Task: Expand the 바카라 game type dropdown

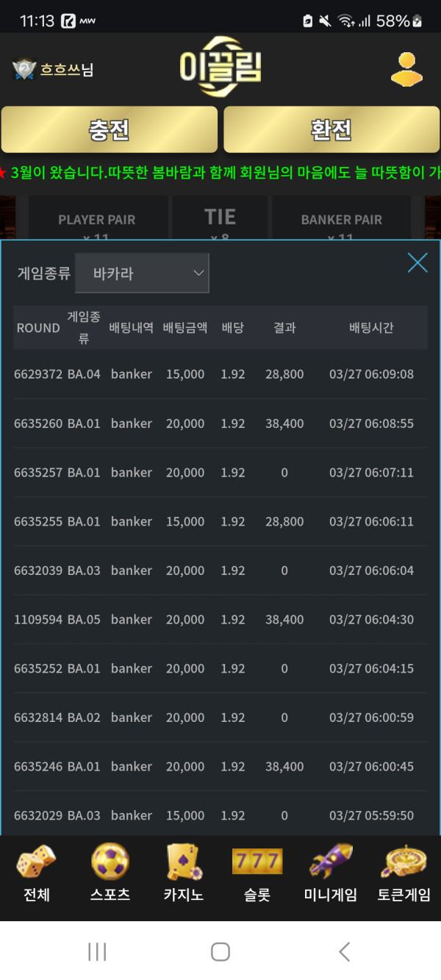Action: [x=142, y=273]
